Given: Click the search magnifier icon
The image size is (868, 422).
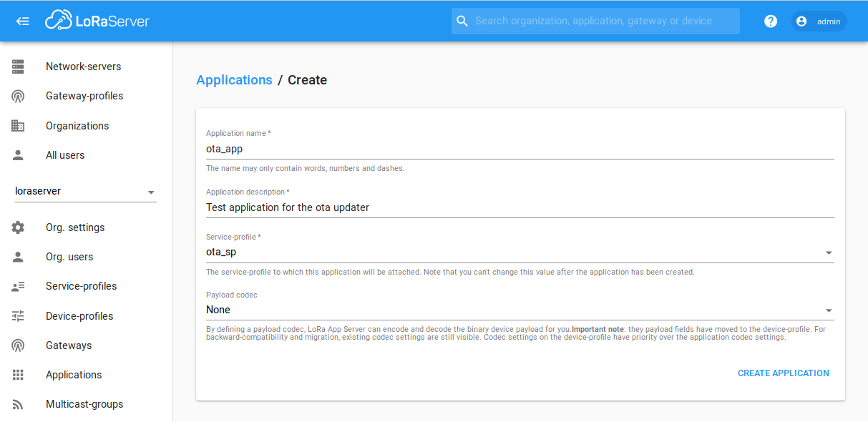Looking at the screenshot, I should [462, 21].
